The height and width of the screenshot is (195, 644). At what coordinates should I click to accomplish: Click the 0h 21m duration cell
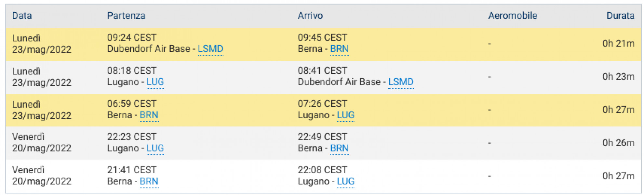[618, 44]
